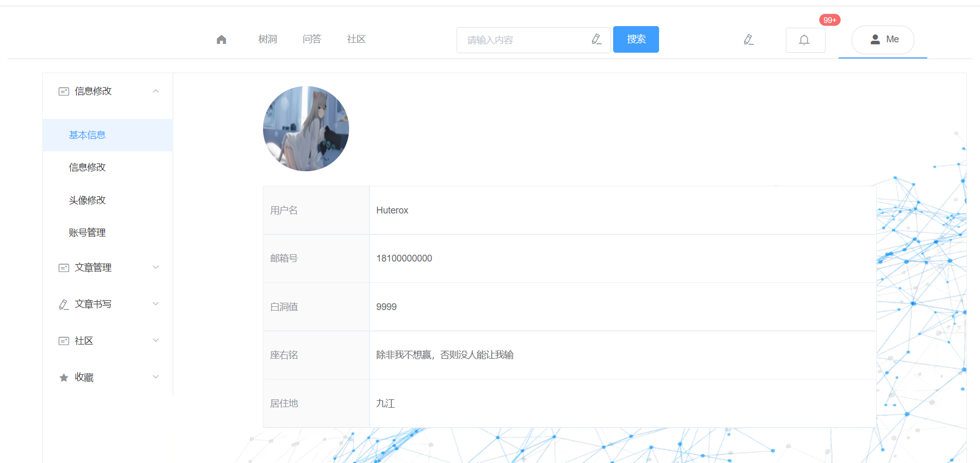Click the value 18100000000
Screen dimensions: 980x463
pyautogui.click(x=404, y=258)
